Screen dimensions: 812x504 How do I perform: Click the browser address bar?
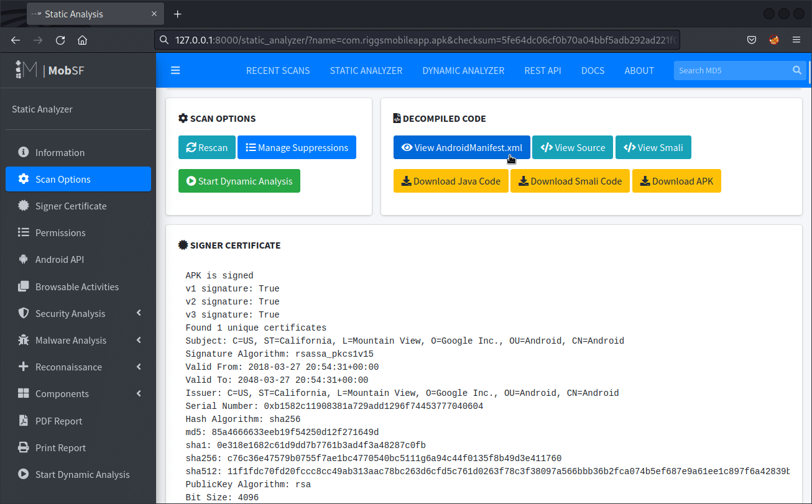coord(417,40)
